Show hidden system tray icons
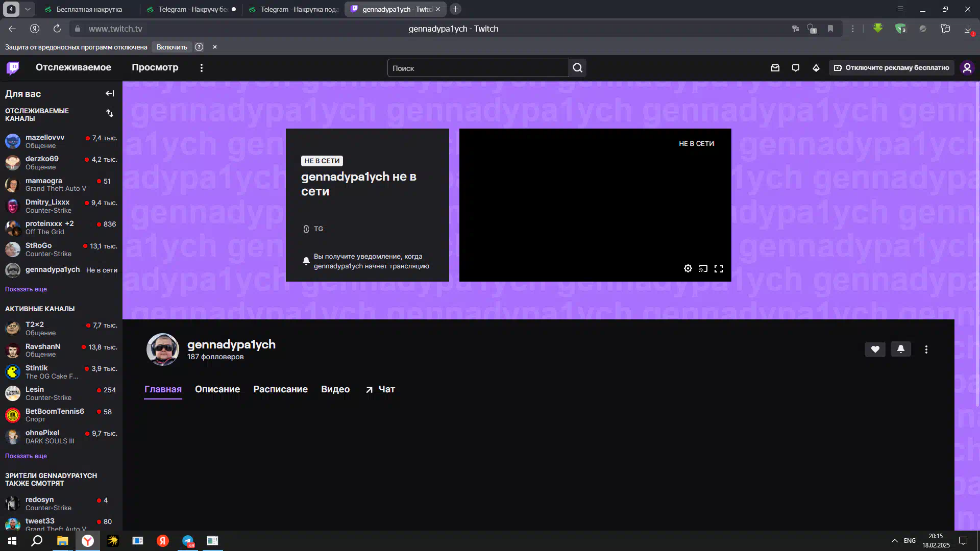 tap(894, 541)
